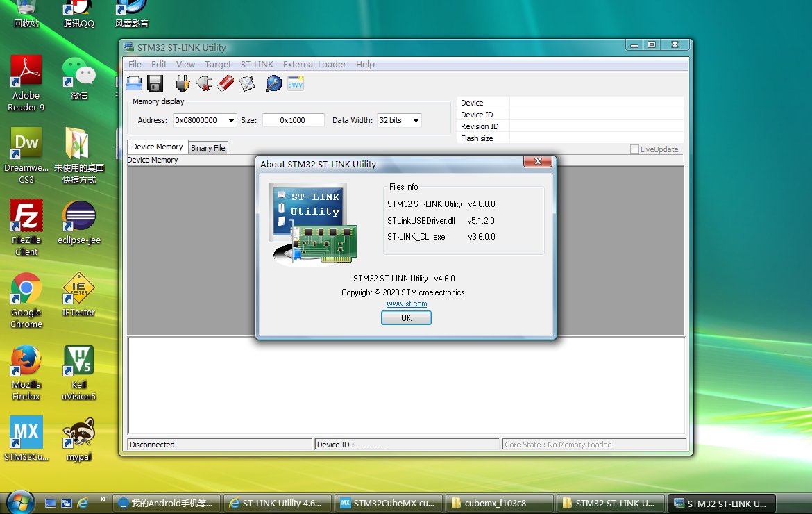Click the Program verify toolbar icon
The width and height of the screenshot is (812, 514).
click(247, 83)
